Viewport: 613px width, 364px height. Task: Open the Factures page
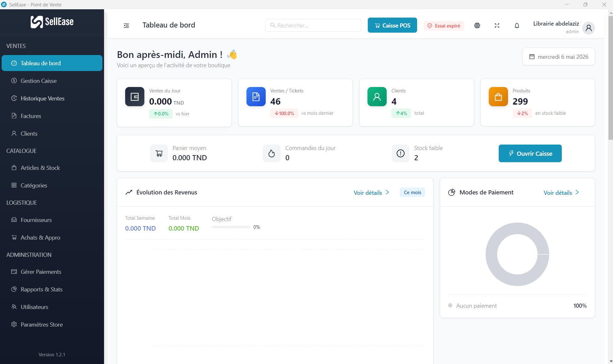coord(52,116)
